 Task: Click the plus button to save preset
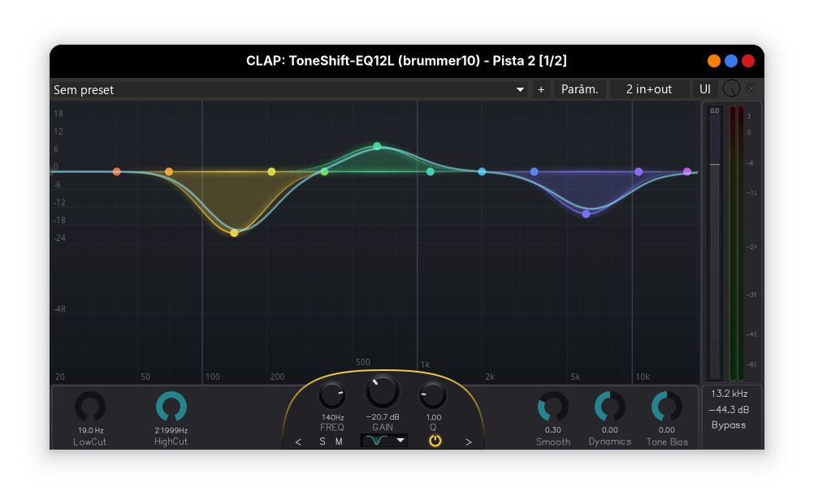[541, 90]
